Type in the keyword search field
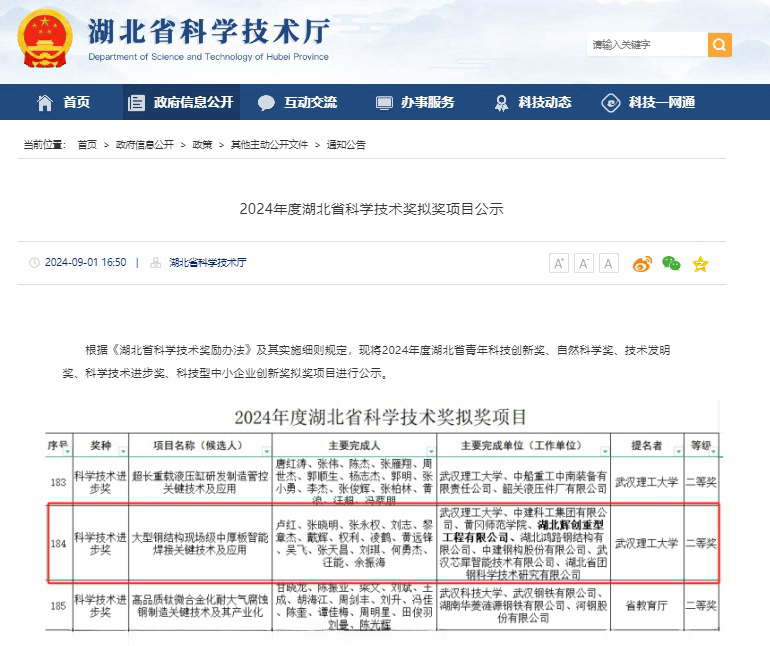770x646 pixels. [645, 45]
